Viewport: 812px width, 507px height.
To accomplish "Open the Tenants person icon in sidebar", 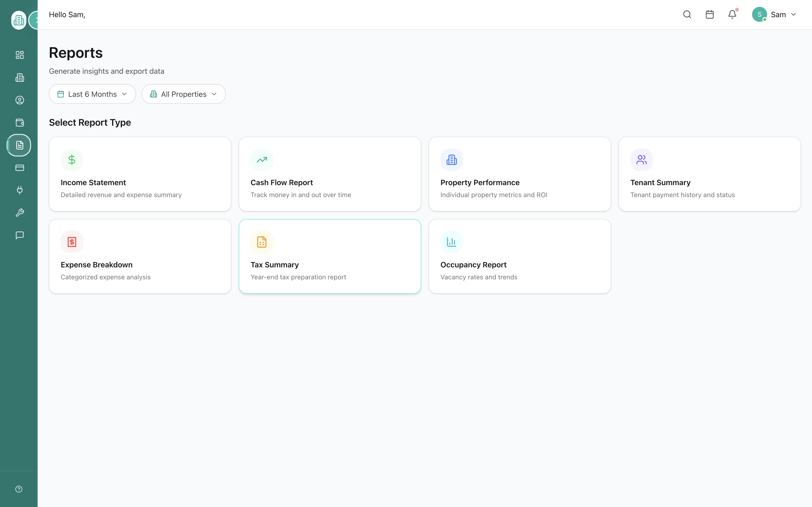I will tap(19, 100).
